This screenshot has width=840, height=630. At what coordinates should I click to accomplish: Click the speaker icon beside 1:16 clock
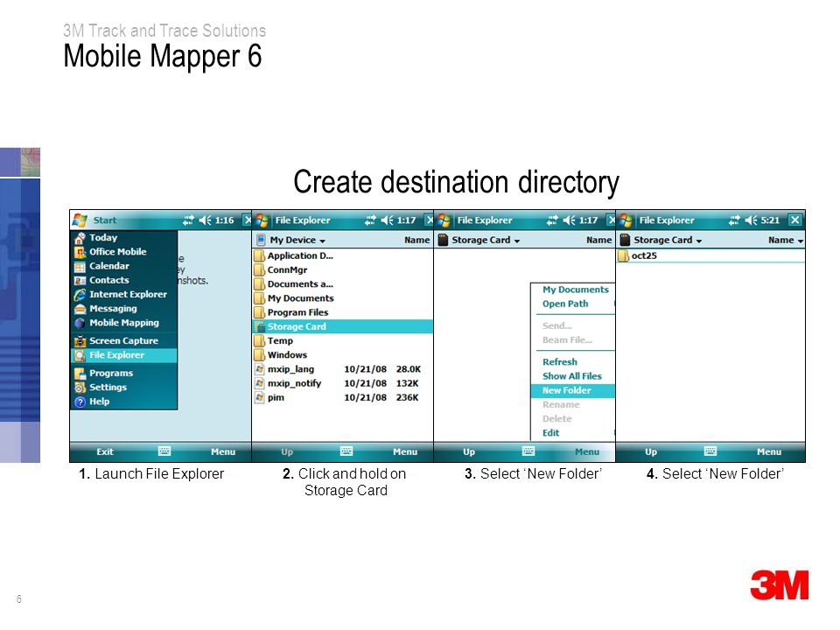(x=206, y=220)
